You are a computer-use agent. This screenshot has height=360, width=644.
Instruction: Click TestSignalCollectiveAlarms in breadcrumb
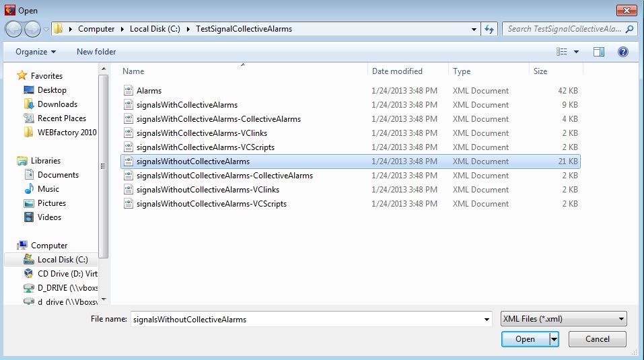244,29
